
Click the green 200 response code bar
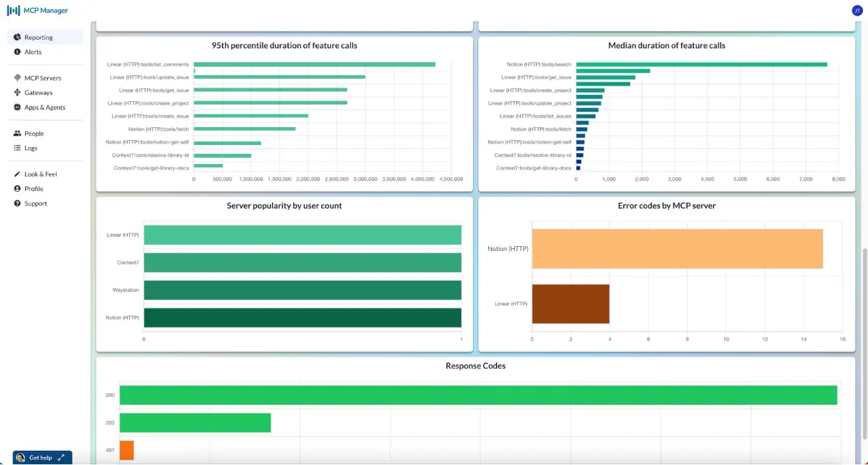point(478,395)
